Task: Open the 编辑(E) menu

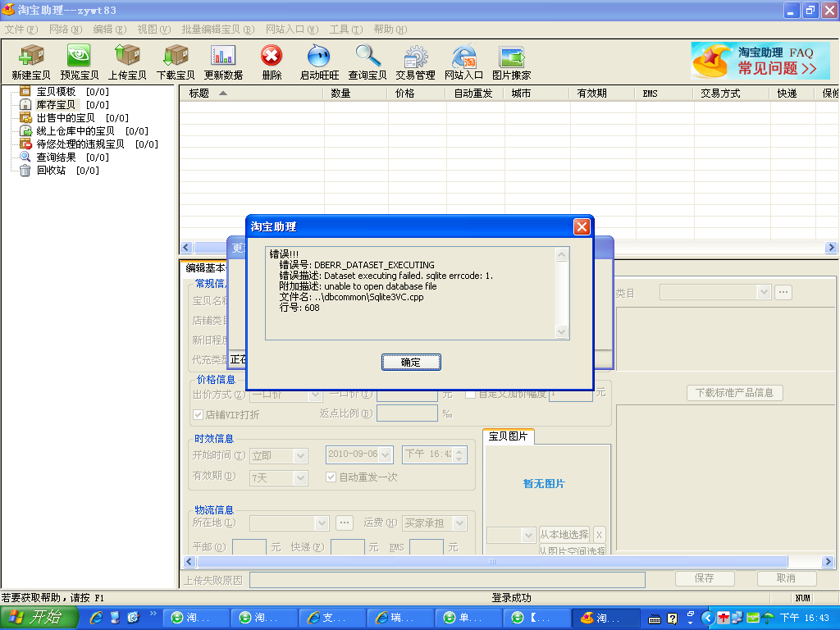Action: pyautogui.click(x=110, y=30)
